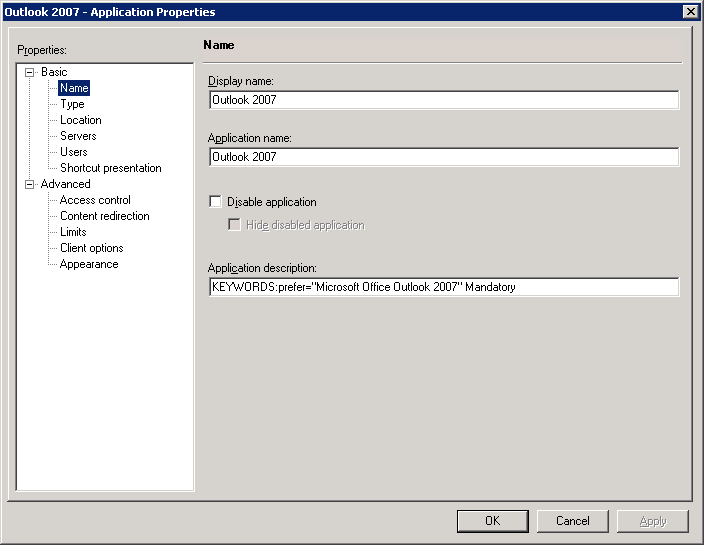Select Name in the properties tree
Image resolution: width=704 pixels, height=545 pixels.
coord(74,88)
